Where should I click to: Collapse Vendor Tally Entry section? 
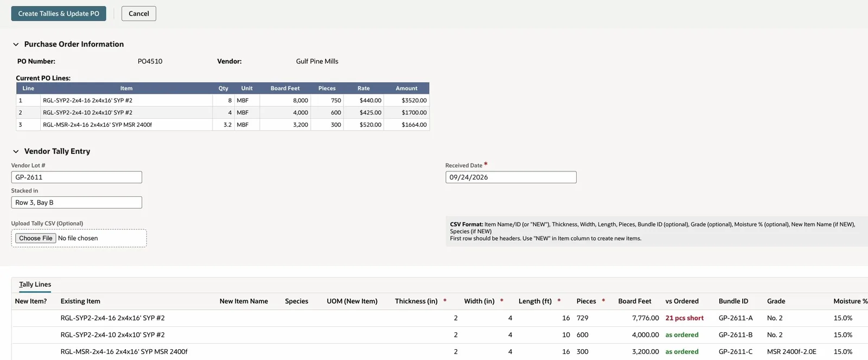pos(16,151)
